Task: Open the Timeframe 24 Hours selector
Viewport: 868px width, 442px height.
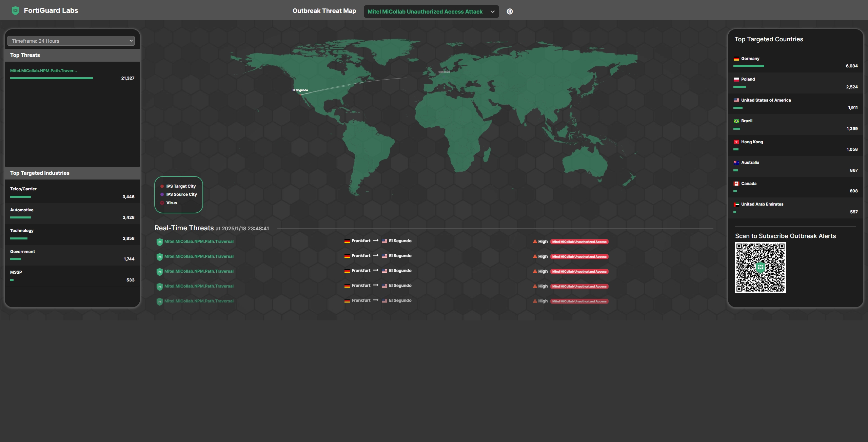Action: point(71,41)
